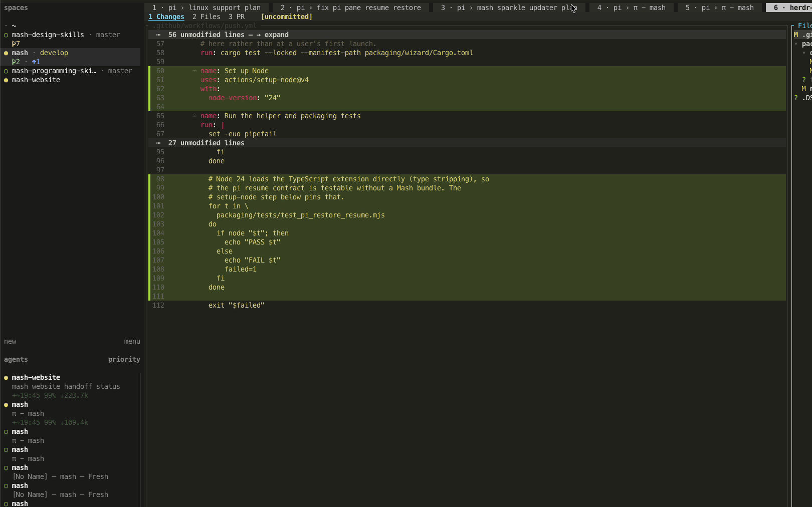Click the branch icon showing 7
Image resolution: width=812 pixels, height=507 pixels.
(x=16, y=44)
